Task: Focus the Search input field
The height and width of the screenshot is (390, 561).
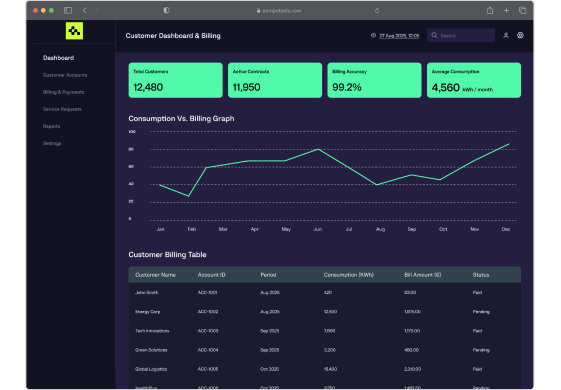Action: pyautogui.click(x=461, y=35)
